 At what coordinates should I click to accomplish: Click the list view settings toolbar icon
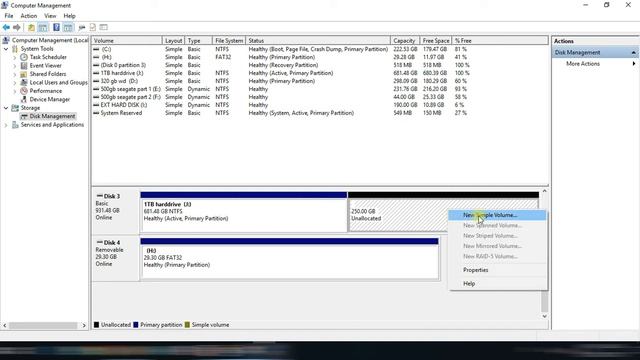(104, 27)
